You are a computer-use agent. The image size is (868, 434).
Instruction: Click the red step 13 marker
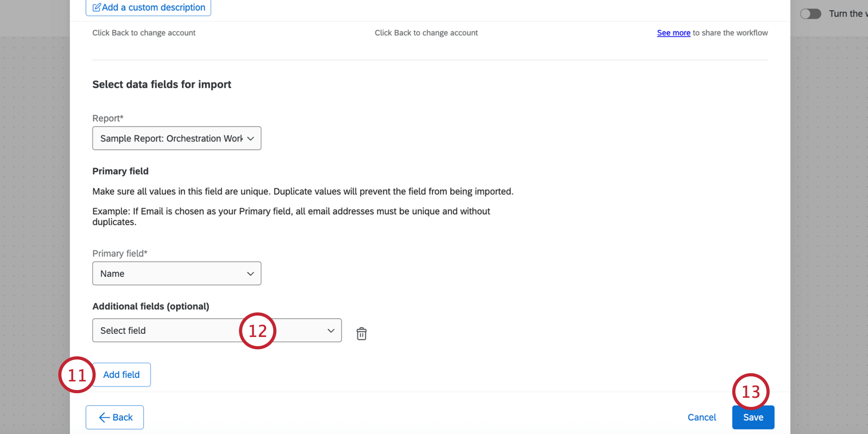pos(751,392)
